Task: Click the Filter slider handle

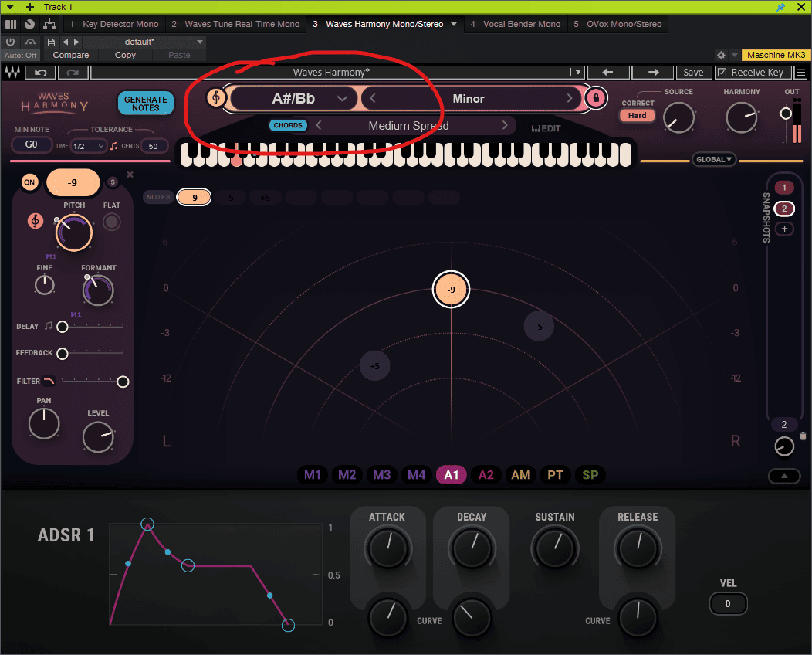Action: click(123, 382)
